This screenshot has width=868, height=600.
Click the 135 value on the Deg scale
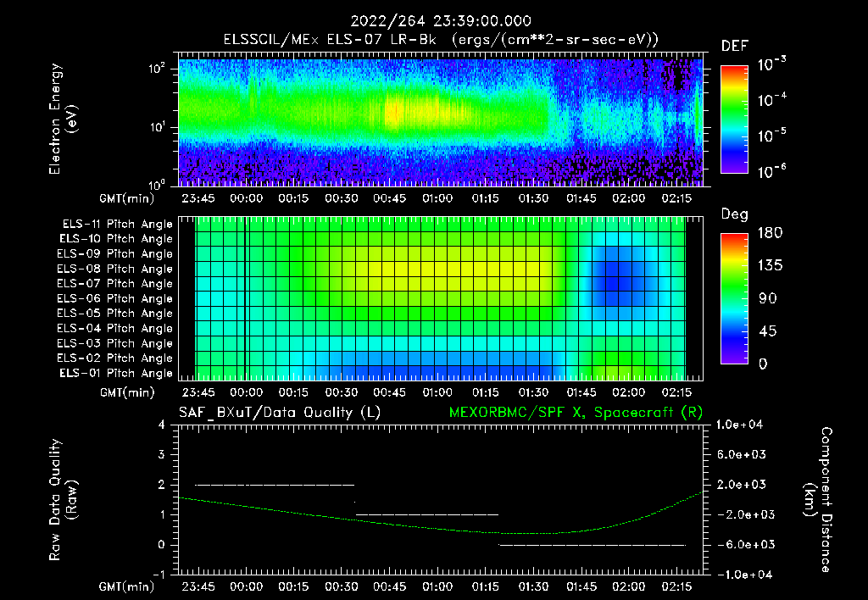click(x=770, y=266)
